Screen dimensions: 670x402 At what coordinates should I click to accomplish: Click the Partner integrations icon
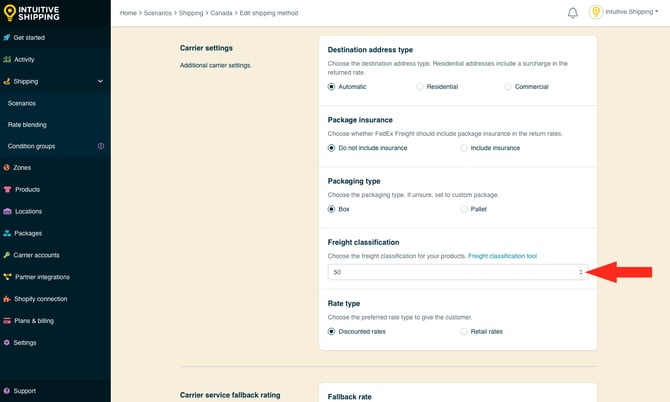[x=7, y=277]
